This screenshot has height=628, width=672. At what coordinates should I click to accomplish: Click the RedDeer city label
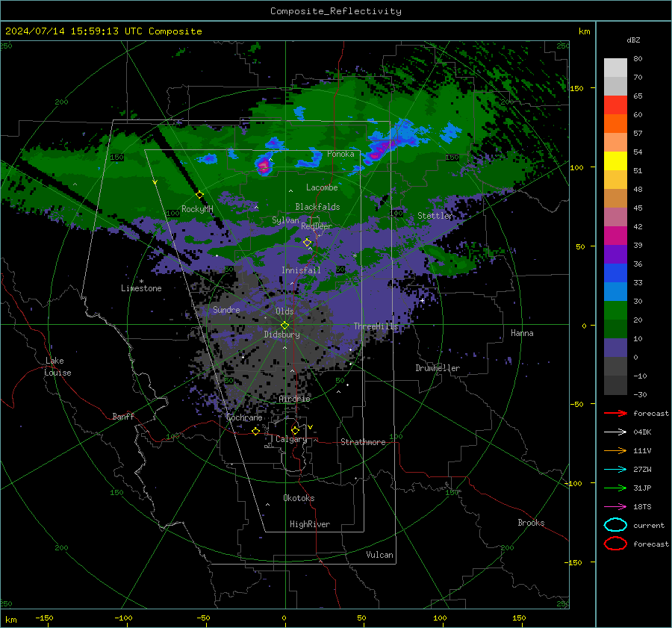click(317, 226)
